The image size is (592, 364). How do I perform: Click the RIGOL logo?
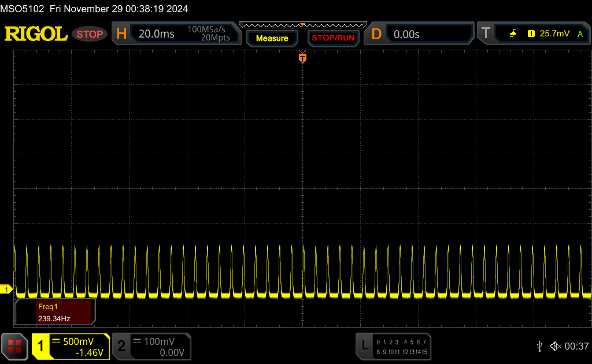36,34
